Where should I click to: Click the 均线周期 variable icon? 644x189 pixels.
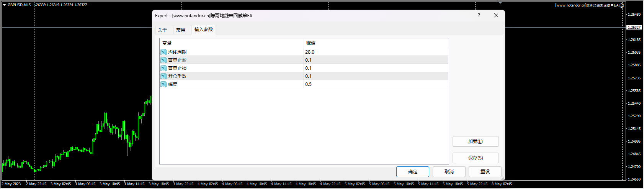pos(163,52)
